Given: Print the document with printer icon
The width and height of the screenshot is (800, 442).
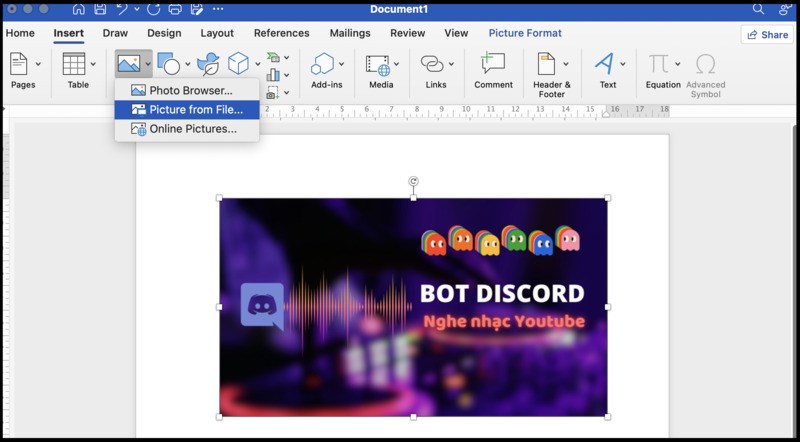Looking at the screenshot, I should click(x=175, y=9).
